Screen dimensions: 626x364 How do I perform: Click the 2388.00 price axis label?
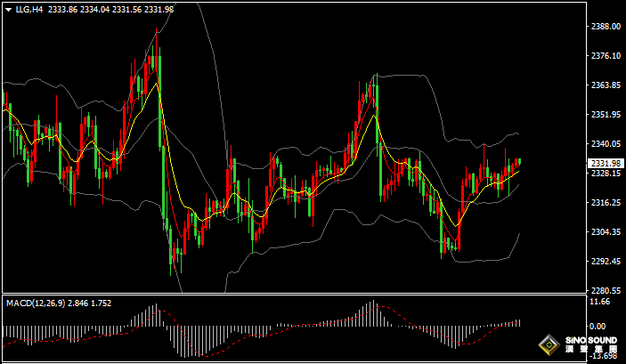(605, 27)
